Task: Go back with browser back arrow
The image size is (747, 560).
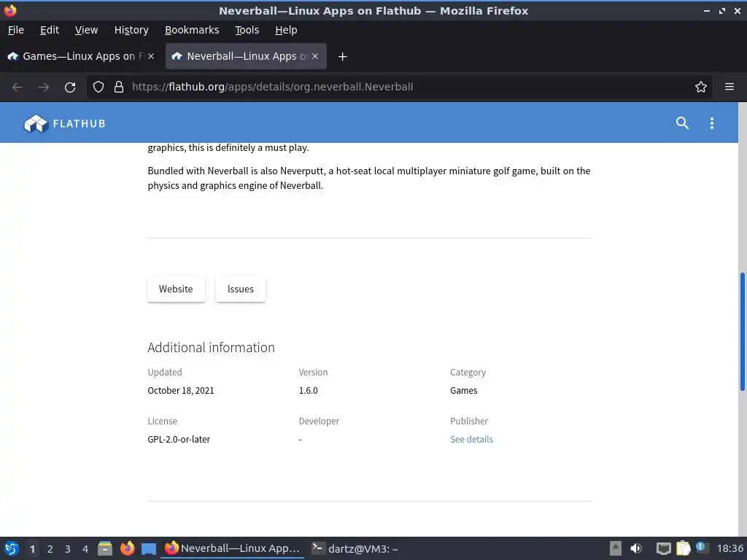Action: point(18,87)
